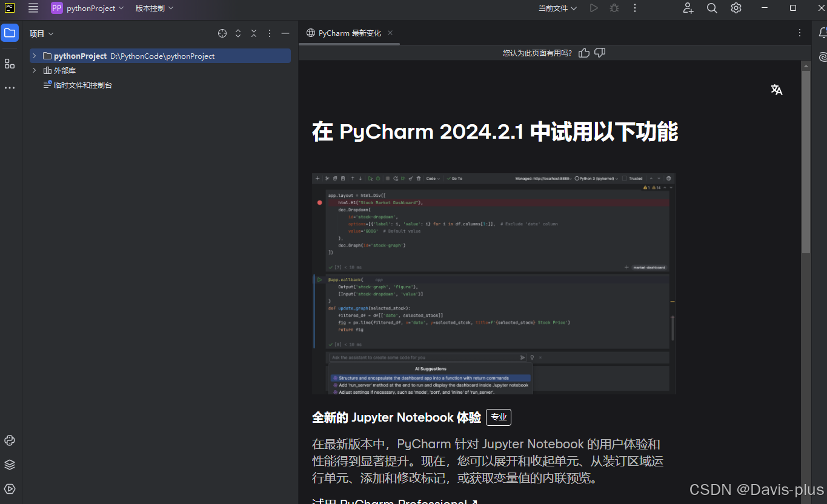827x504 pixels.
Task: Click heading 在 PyCharm 2024.2.1 中试用以下功能
Action: point(494,131)
